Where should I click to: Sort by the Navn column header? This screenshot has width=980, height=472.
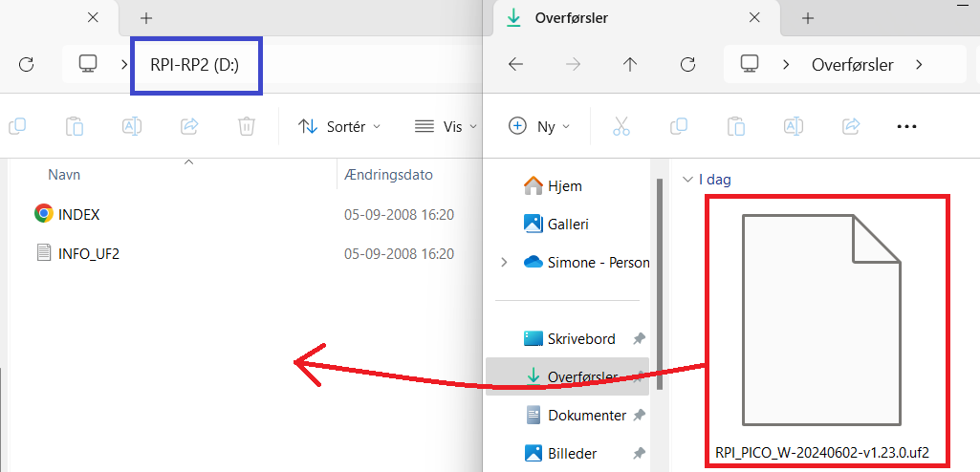(x=64, y=175)
